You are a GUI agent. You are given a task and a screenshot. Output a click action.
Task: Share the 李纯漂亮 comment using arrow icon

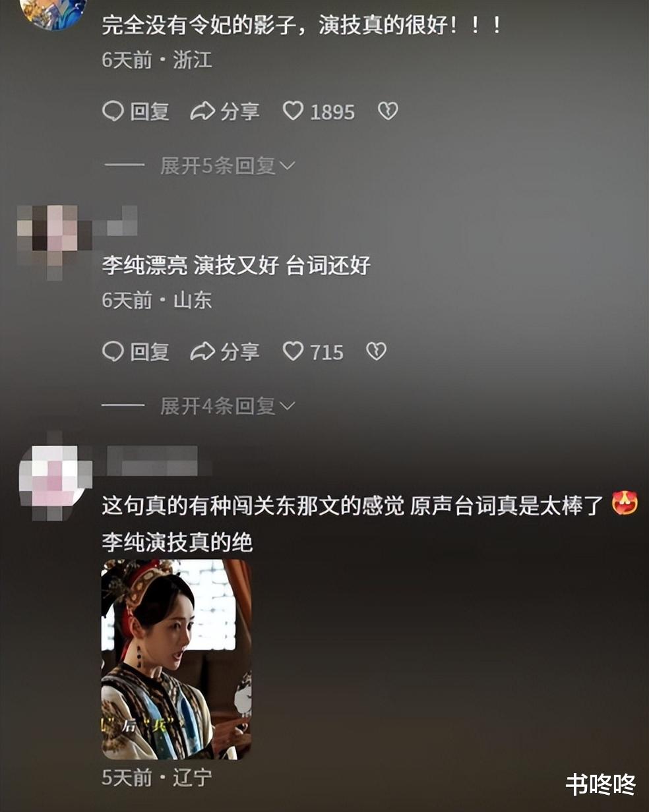point(202,352)
